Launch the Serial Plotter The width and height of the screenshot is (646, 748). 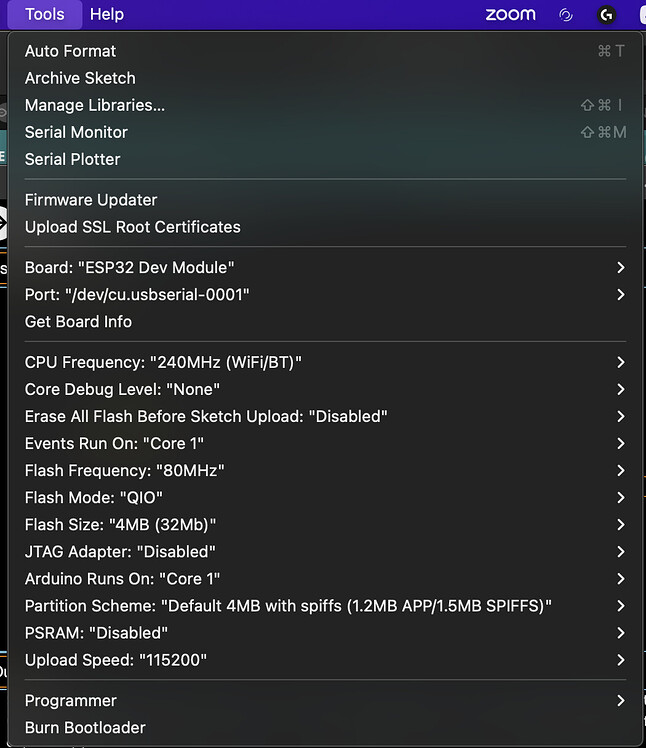click(x=325, y=159)
